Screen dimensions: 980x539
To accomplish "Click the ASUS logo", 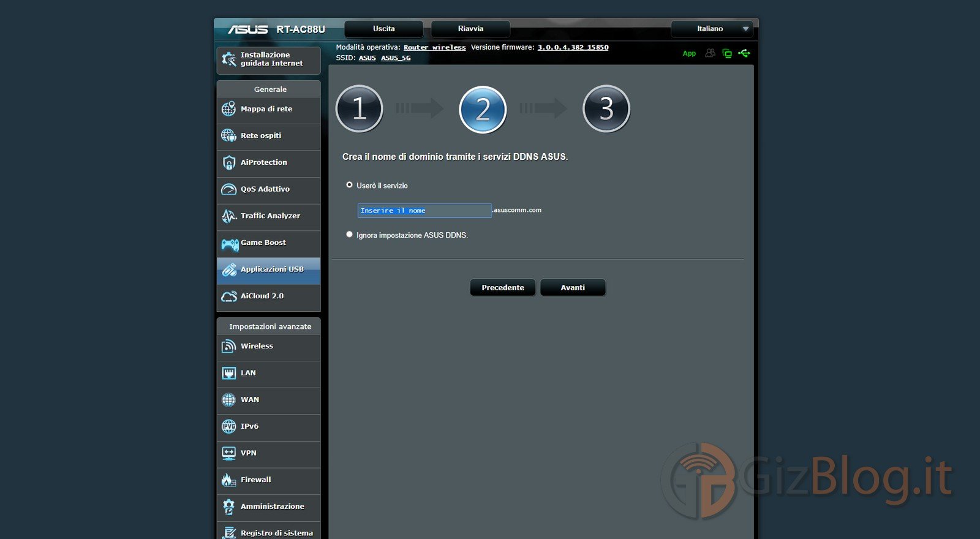I will pyautogui.click(x=248, y=29).
